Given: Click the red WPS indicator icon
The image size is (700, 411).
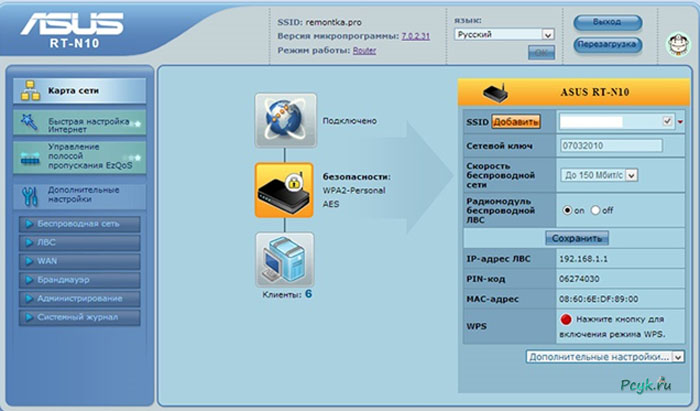Looking at the screenshot, I should (x=566, y=318).
